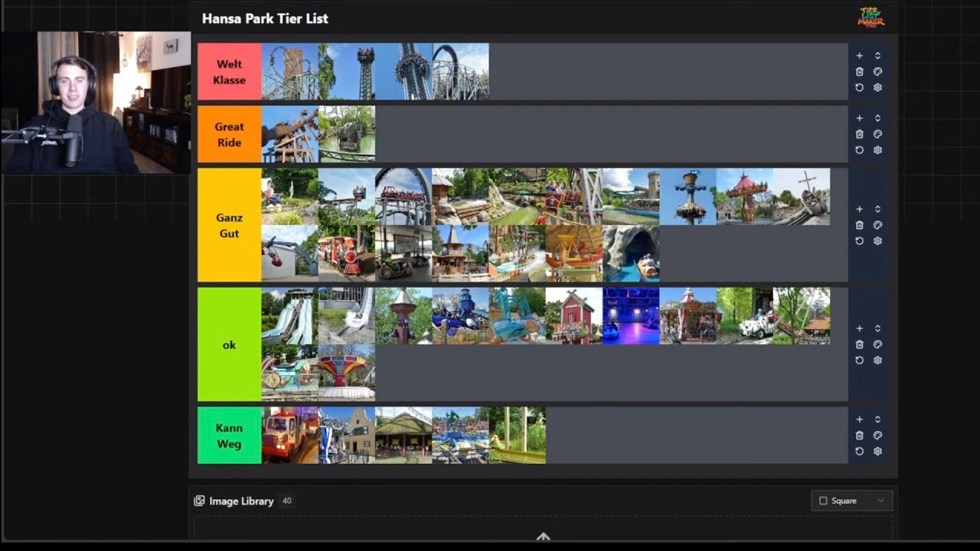Move Great Ride tier with up-down arrows
980x551 pixels.
(x=877, y=119)
